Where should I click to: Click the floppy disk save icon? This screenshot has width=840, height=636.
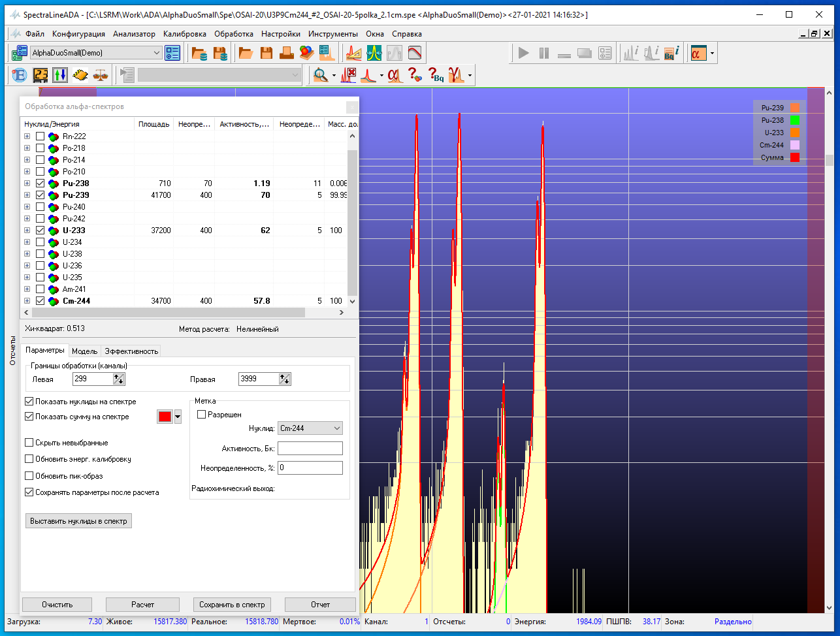(x=267, y=53)
